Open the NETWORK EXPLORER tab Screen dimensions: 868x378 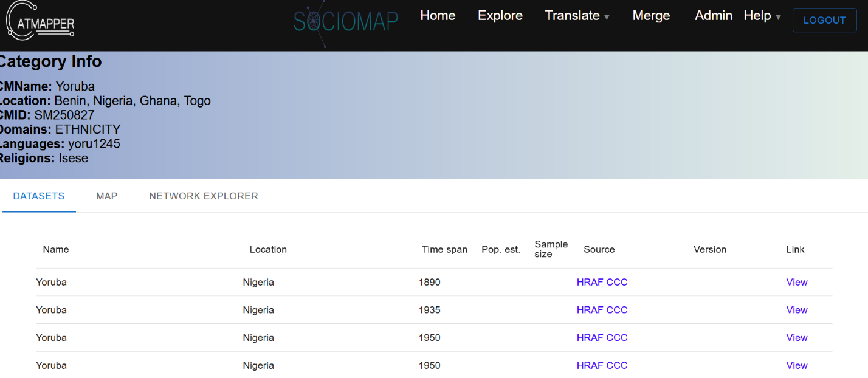204,196
